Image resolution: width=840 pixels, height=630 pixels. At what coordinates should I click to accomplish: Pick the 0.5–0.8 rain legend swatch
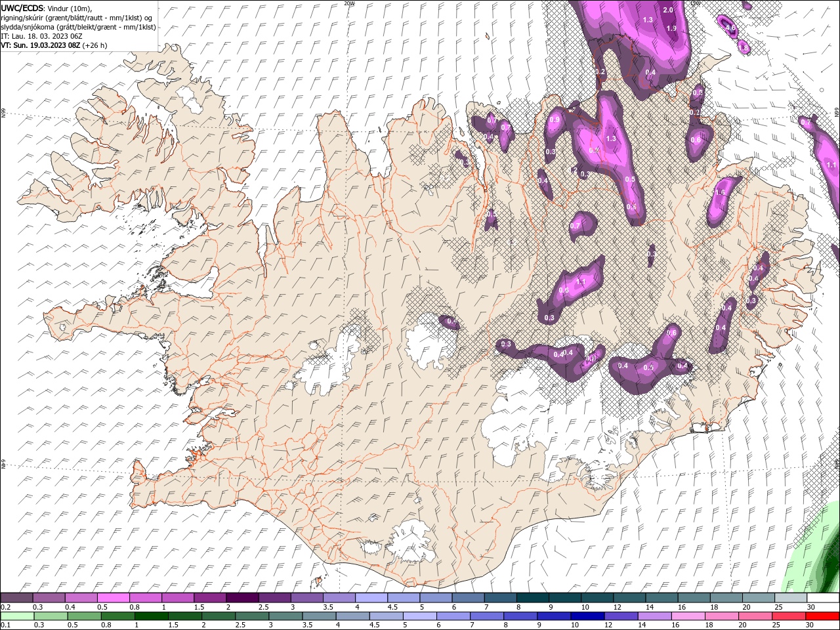[84, 616]
